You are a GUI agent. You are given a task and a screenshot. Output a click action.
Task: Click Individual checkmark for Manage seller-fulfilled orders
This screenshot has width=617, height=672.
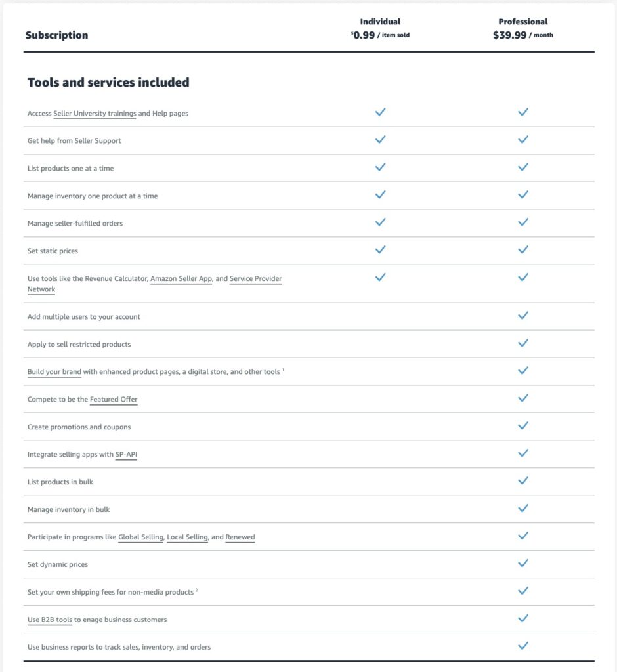380,222
